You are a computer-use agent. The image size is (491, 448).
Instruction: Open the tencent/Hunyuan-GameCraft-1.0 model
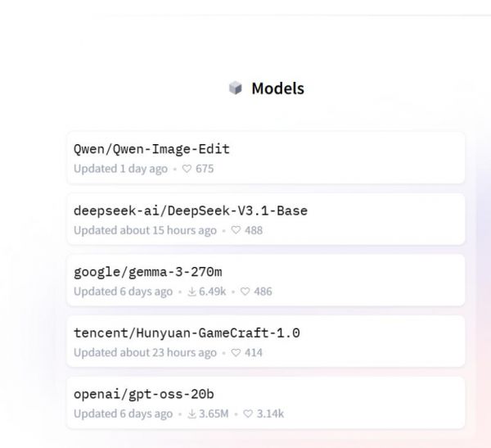click(x=187, y=333)
